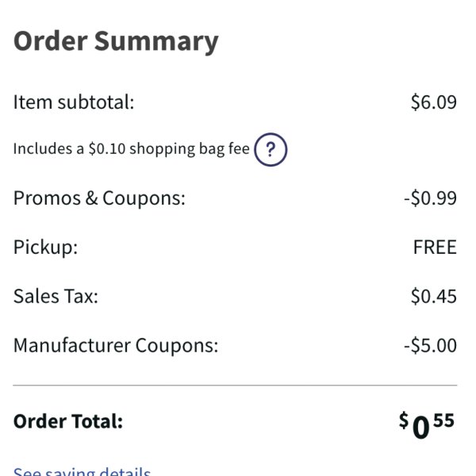This screenshot has width=476, height=476.
Task: Select the Manufacturer Coupons label
Action: (x=116, y=345)
